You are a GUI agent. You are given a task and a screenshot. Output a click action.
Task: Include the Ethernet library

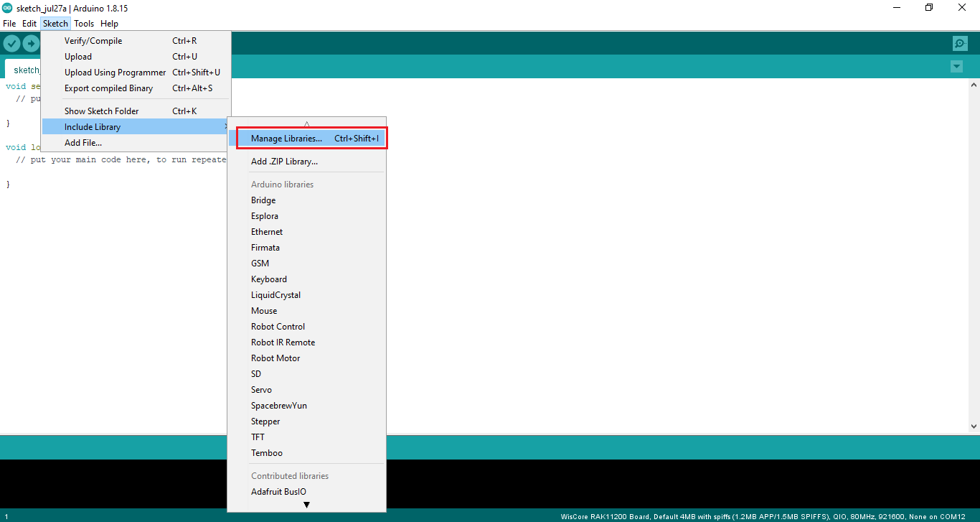[307, 232]
